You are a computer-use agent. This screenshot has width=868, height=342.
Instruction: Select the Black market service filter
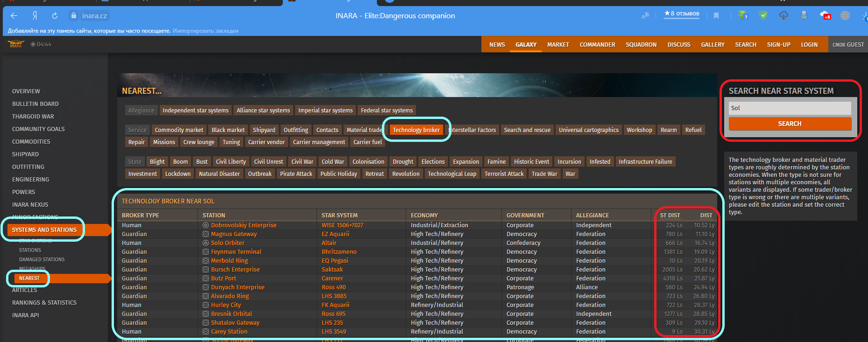(228, 130)
